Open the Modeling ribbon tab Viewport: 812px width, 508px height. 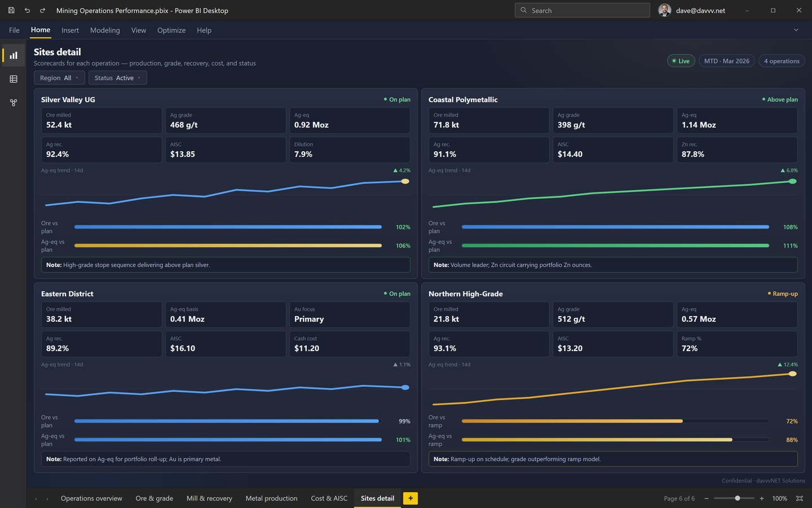point(105,30)
